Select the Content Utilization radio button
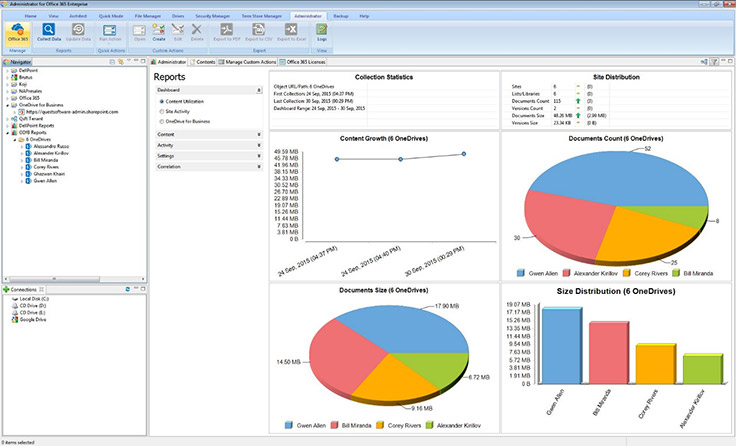 [x=161, y=101]
